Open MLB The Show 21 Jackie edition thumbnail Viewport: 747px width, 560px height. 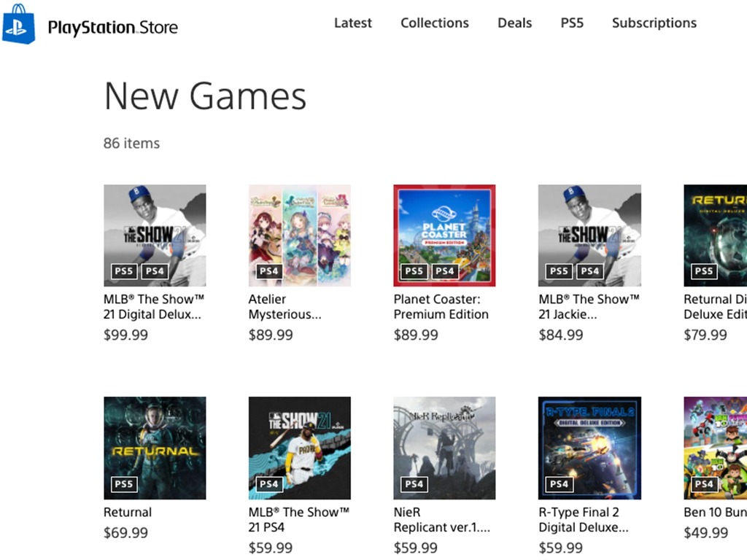coord(589,235)
